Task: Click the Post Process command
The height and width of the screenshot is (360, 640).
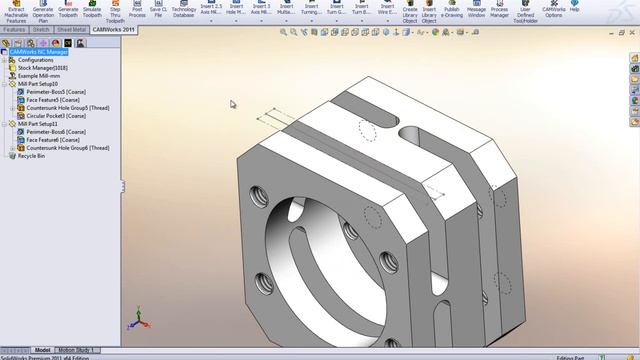Action: tap(137, 9)
